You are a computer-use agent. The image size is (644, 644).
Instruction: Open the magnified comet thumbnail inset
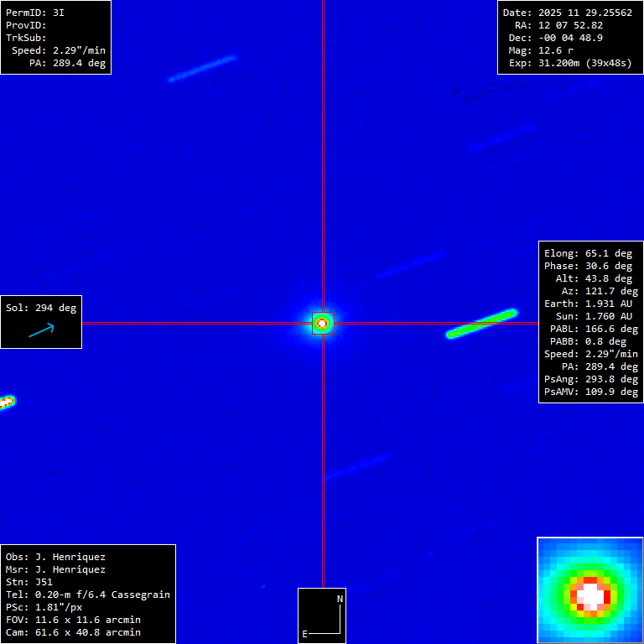coord(590,590)
